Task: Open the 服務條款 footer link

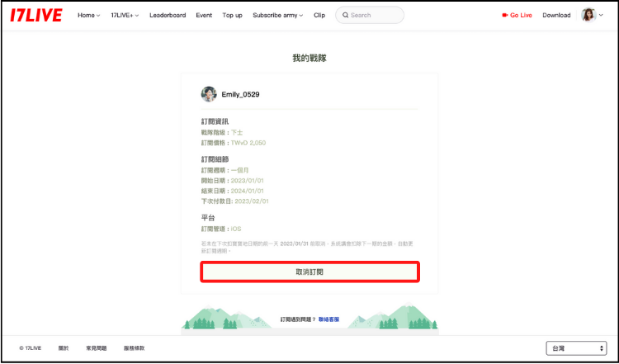Action: [134, 348]
